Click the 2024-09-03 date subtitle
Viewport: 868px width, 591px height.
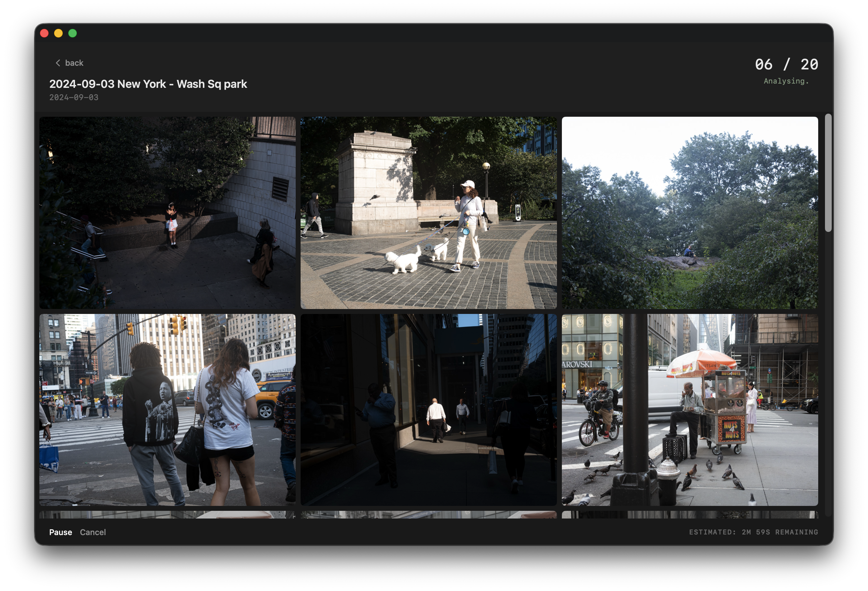click(73, 97)
